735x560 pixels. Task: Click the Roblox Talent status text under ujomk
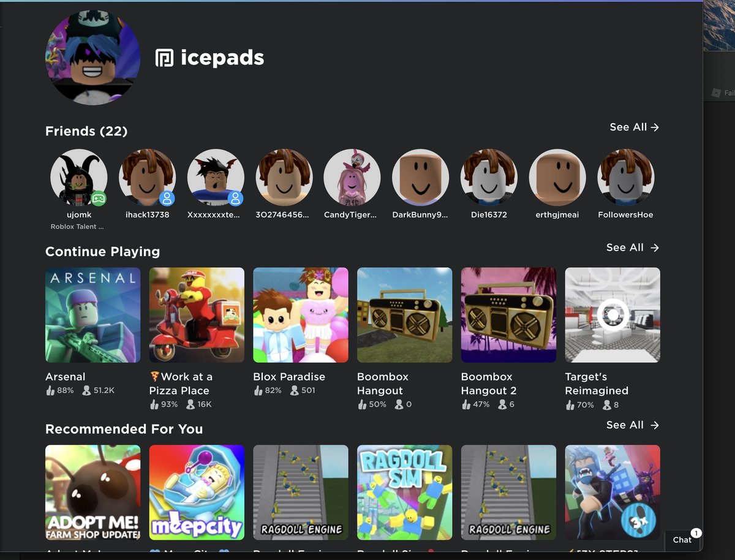pos(77,227)
